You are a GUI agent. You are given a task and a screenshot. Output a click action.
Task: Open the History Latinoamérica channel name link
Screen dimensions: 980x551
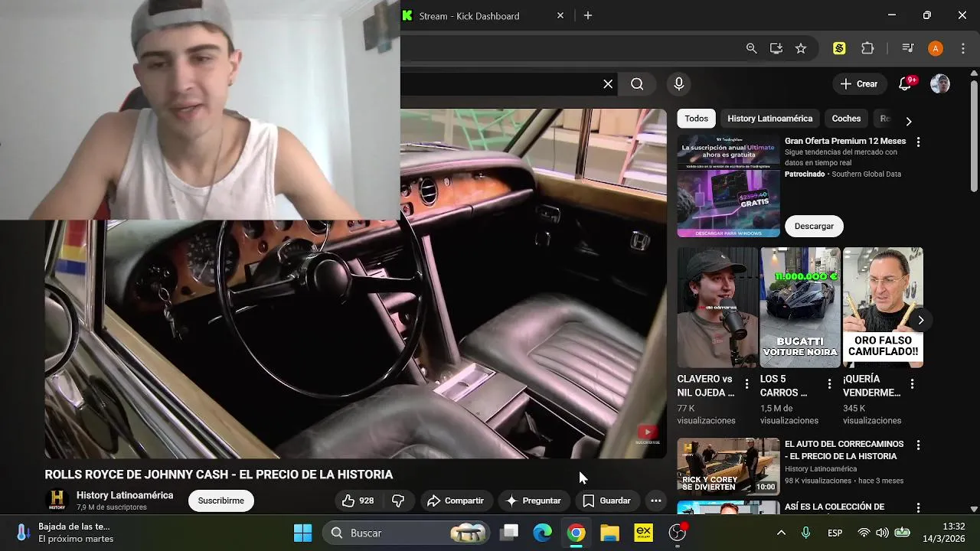pos(125,495)
